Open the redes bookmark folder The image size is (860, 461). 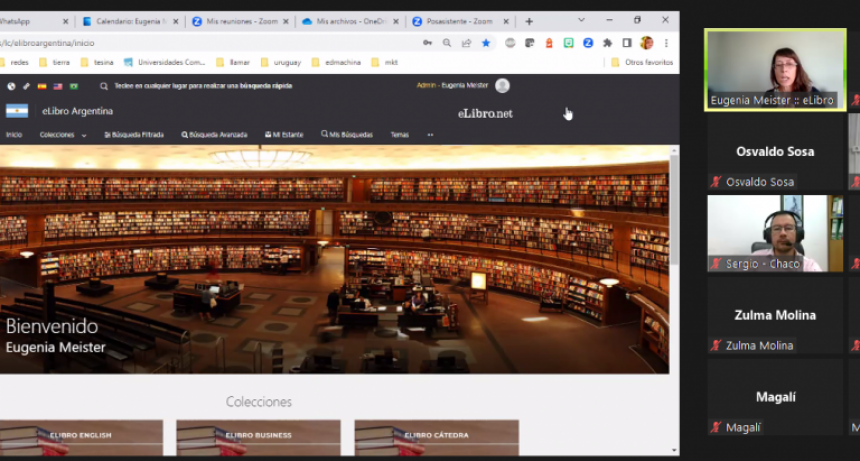click(14, 62)
